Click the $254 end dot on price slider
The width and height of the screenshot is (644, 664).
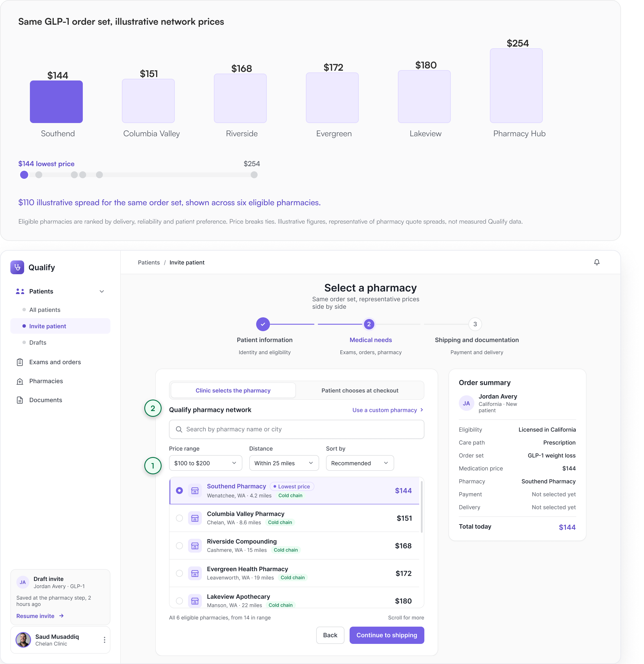point(254,175)
